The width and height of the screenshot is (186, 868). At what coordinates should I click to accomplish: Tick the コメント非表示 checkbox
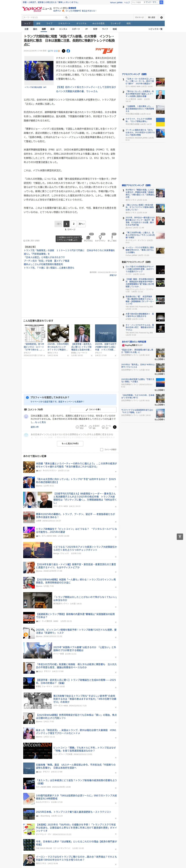102,449
